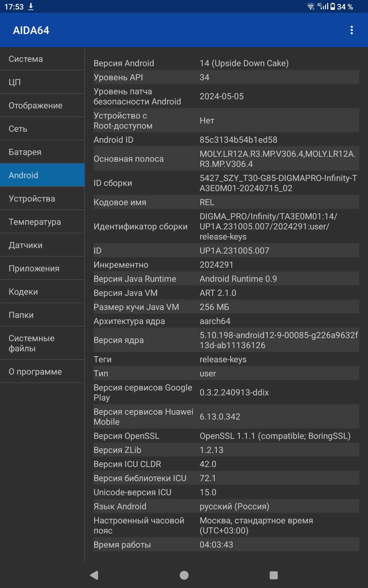368x588 pixels.
Task: Tap the Android back navigation button
Action: (94, 575)
